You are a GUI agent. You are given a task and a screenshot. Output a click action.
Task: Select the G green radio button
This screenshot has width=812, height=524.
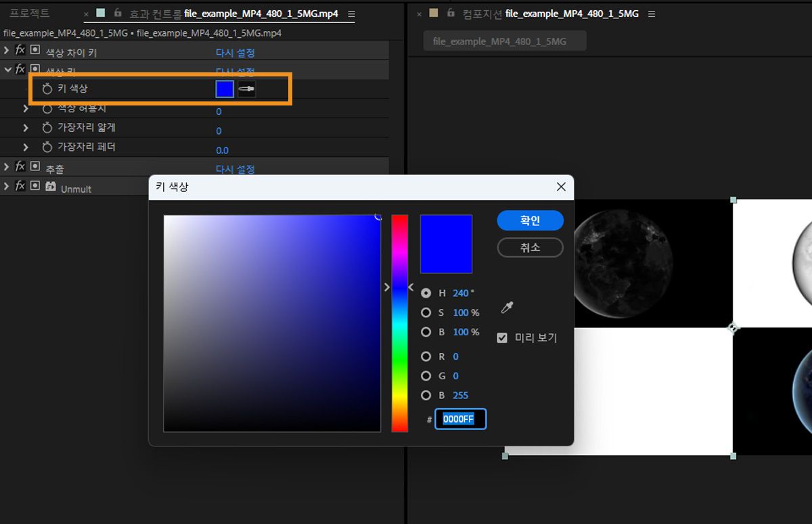pos(426,376)
